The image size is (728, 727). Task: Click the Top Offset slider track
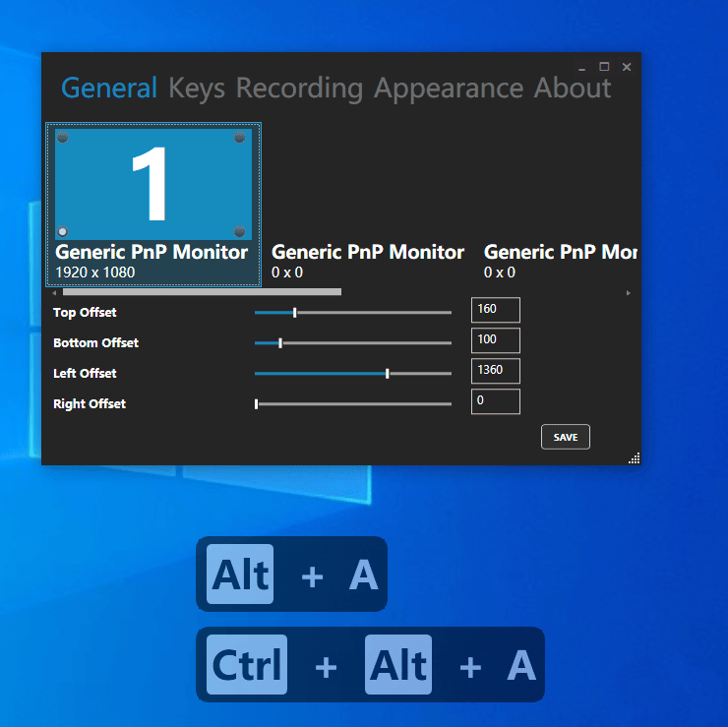(x=374, y=312)
